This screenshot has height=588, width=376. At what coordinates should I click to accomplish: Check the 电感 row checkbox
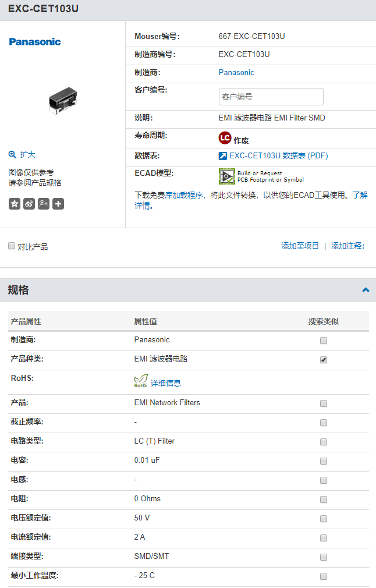[324, 480]
